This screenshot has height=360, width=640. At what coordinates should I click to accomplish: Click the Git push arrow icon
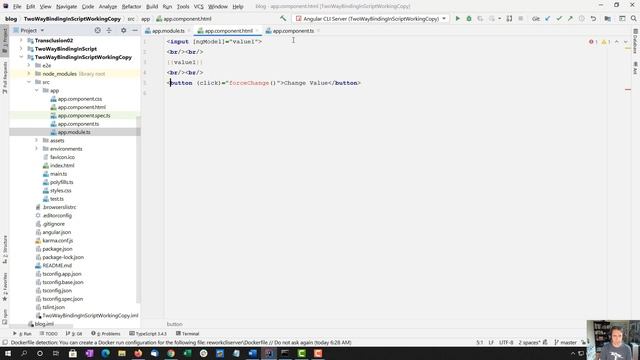[570, 19]
